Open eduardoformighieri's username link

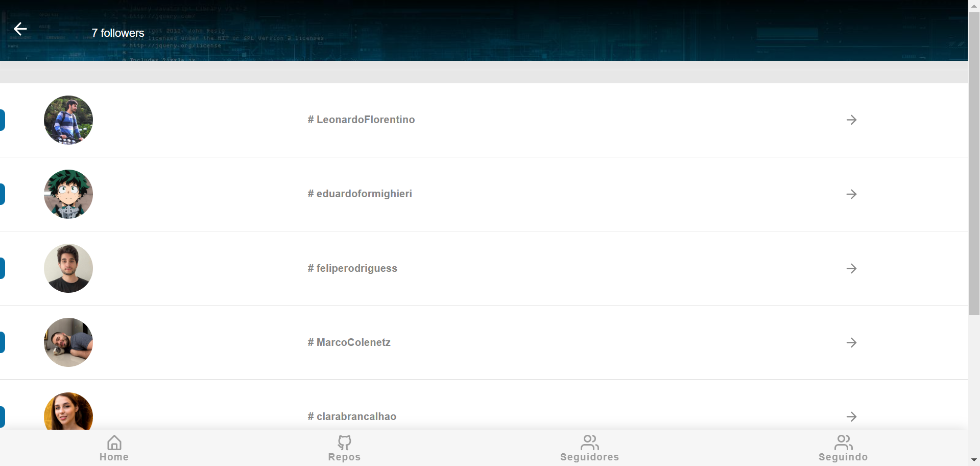pyautogui.click(x=360, y=194)
